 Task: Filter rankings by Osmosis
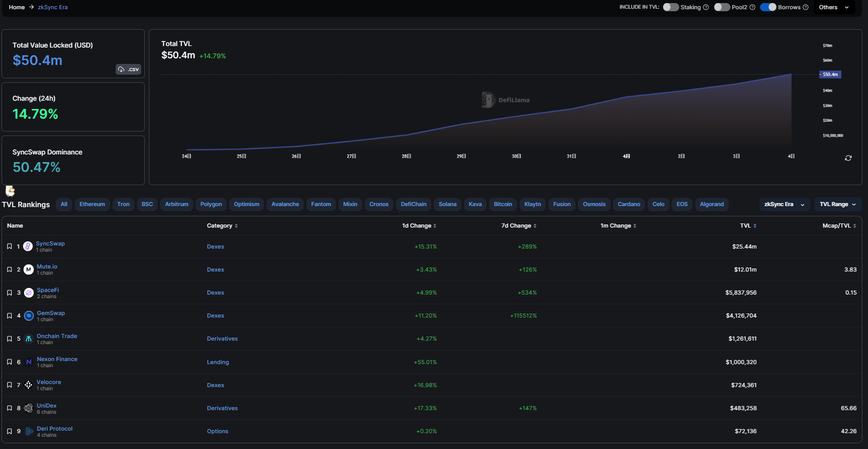pyautogui.click(x=594, y=205)
